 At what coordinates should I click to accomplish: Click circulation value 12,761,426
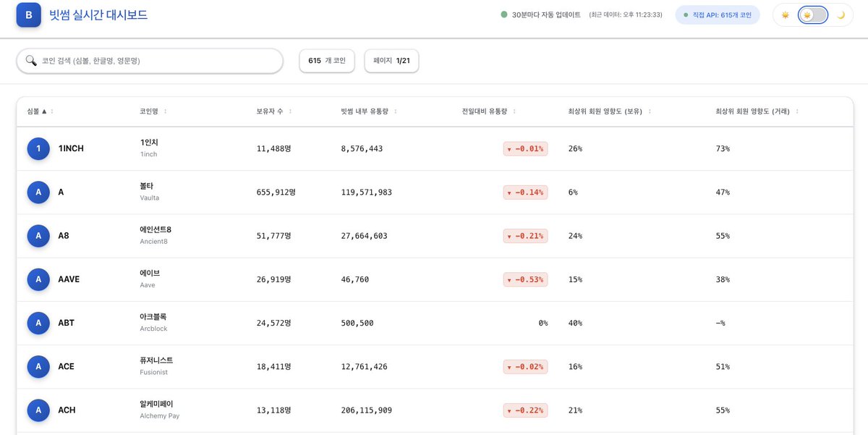[364, 366]
